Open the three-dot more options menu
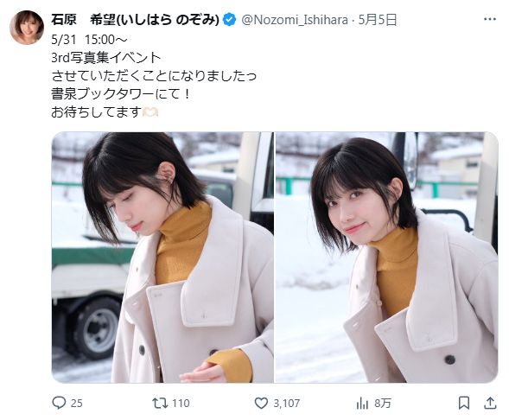 (490, 20)
